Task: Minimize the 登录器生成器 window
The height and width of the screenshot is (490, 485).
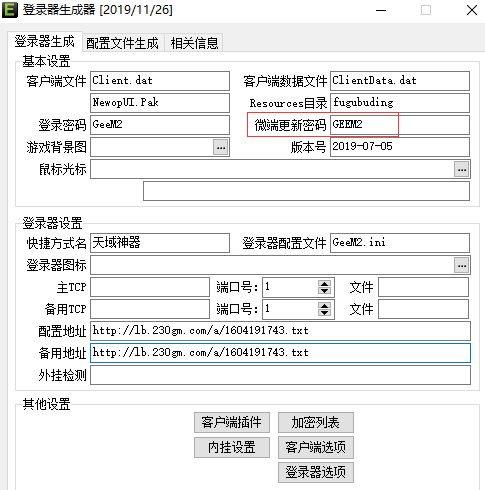Action: (381, 10)
